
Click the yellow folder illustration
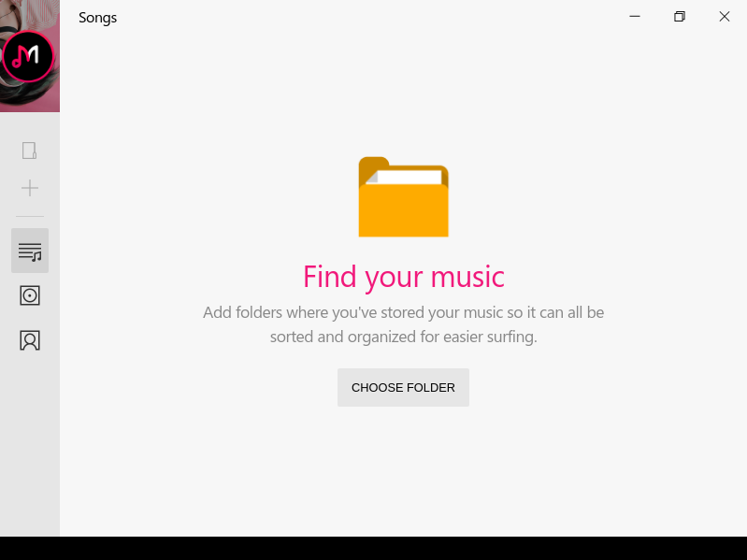click(404, 196)
